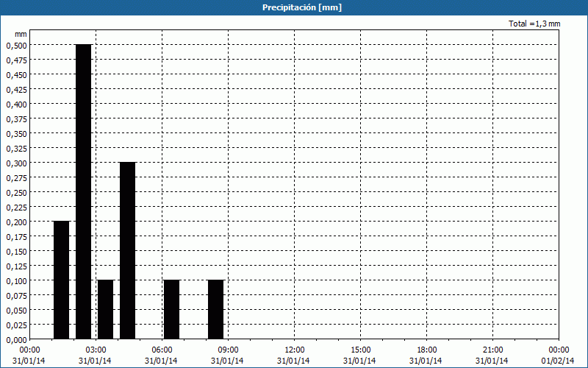This screenshot has height=368, width=588.
Task: Click the Precipitación [mm] title bar
Action: click(294, 7)
